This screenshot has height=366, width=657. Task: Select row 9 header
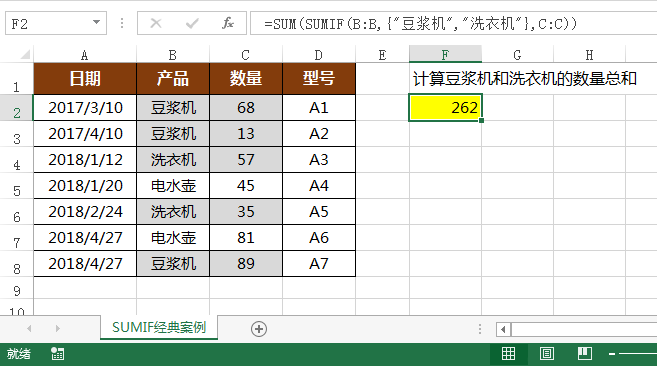(17, 288)
